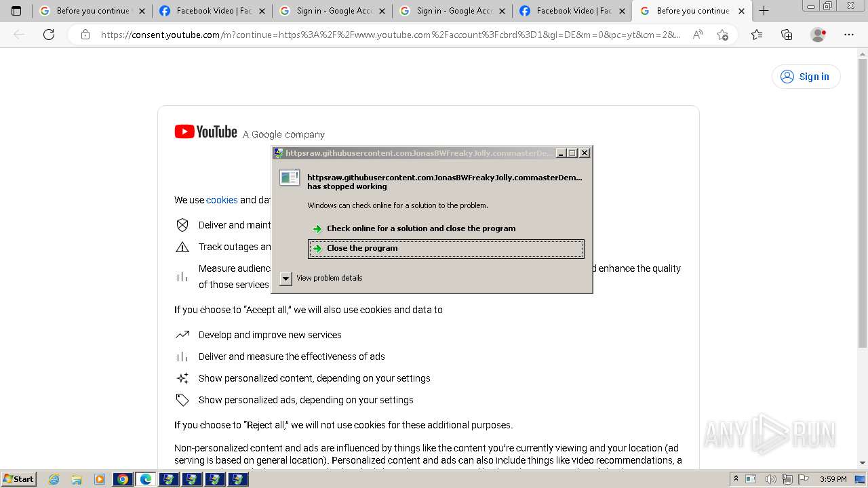
Task: Click the crash dialog title bar text
Action: 419,153
